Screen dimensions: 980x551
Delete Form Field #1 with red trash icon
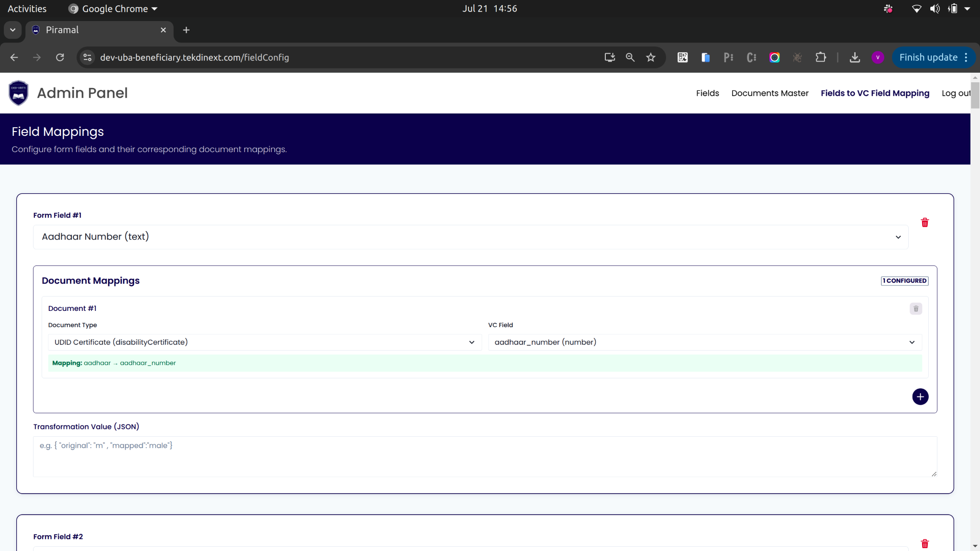[924, 223]
